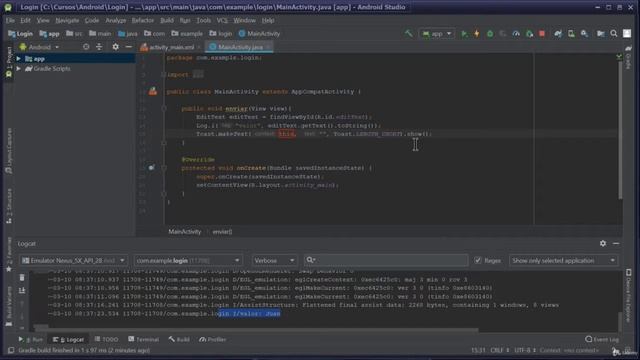Click scroll to end logcat icon

[22, 291]
